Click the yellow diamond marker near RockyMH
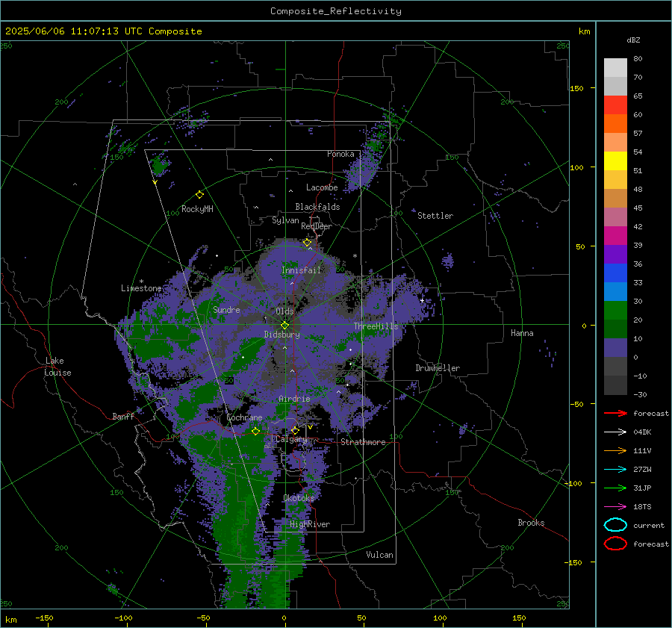Image resolution: width=672 pixels, height=628 pixels. [199, 195]
